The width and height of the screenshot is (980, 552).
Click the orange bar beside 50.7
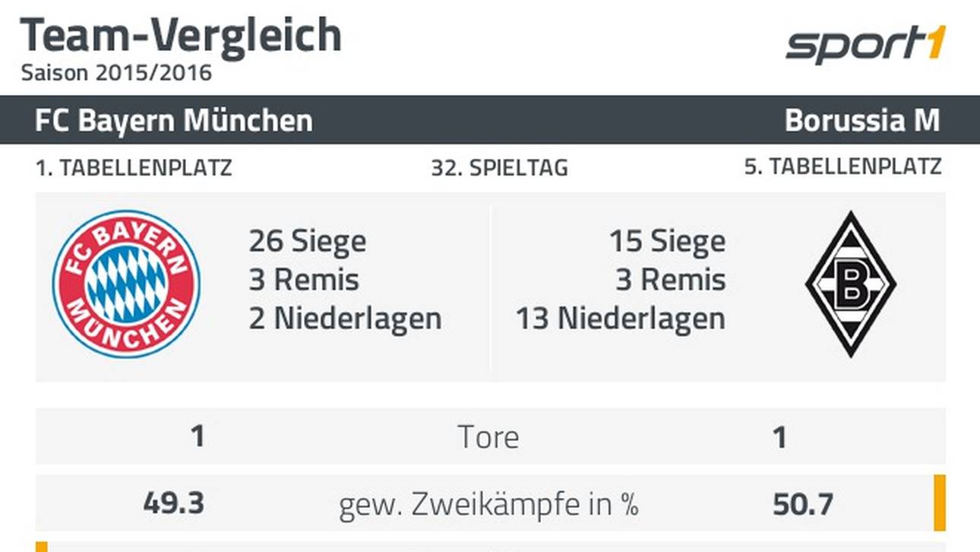[x=940, y=503]
